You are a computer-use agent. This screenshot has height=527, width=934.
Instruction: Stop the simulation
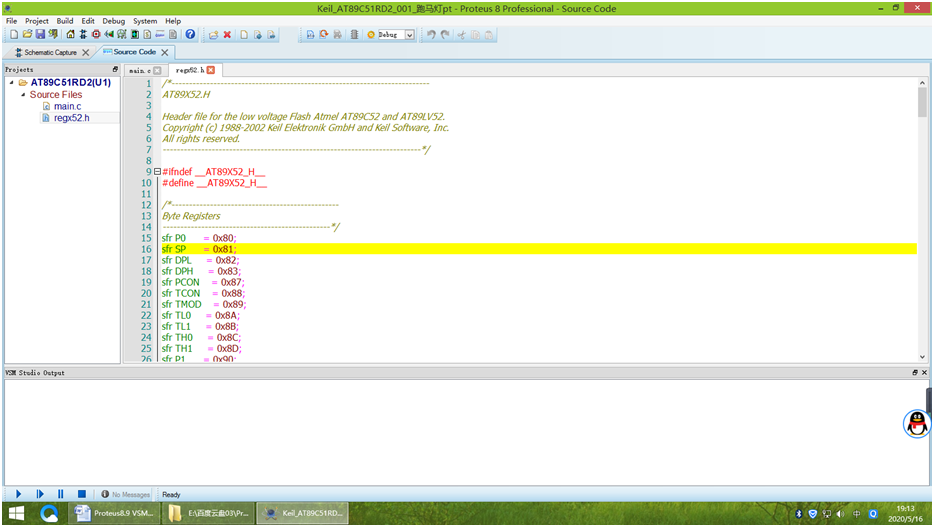tap(82, 494)
